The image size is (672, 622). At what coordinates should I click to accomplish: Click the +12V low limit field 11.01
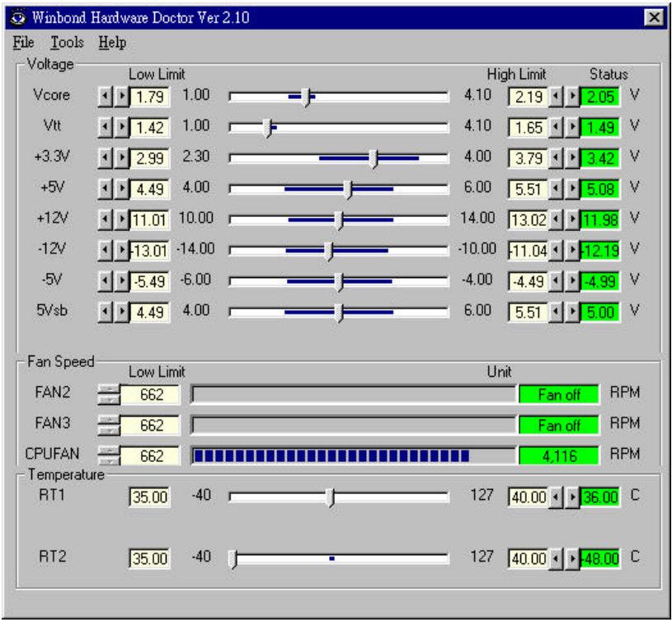149,220
